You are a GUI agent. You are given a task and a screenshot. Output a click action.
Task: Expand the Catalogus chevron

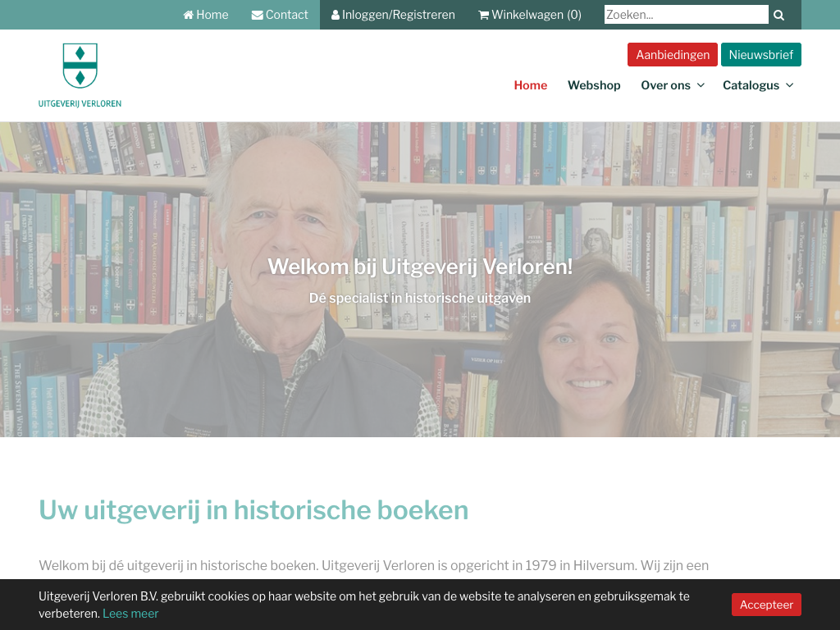789,85
